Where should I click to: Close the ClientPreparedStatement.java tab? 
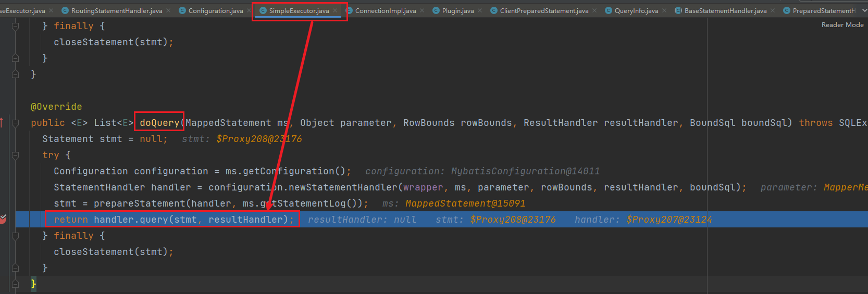pyautogui.click(x=594, y=10)
